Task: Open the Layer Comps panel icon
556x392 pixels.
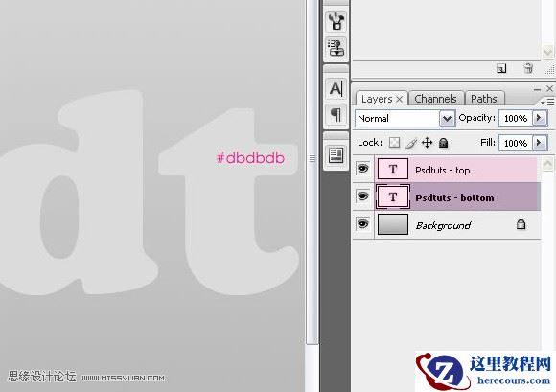Action: pos(336,155)
